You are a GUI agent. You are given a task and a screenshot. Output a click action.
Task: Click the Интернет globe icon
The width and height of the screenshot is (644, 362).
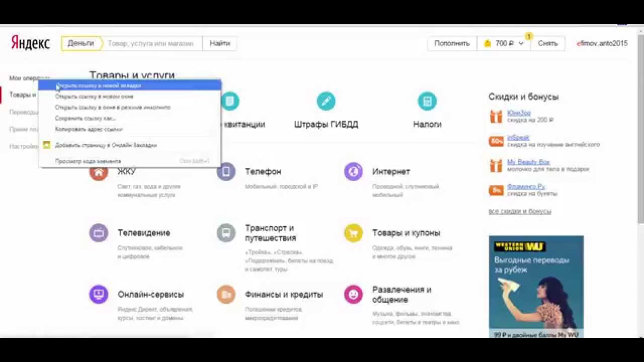pyautogui.click(x=354, y=171)
